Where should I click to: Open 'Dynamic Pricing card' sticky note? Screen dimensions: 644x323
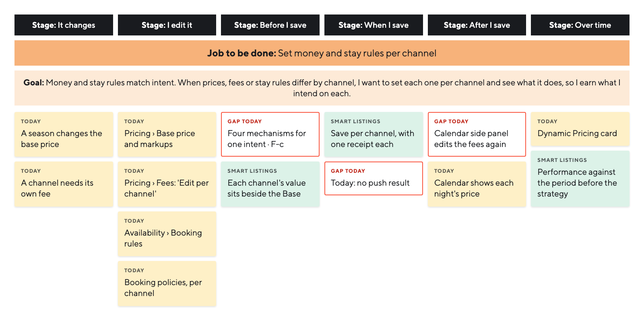pyautogui.click(x=580, y=129)
